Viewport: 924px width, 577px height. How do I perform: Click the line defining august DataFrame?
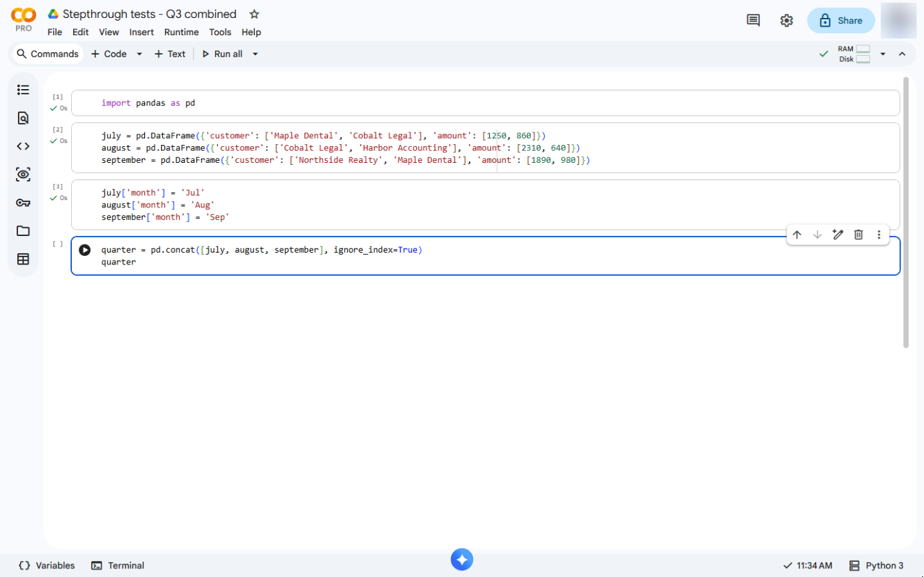click(341, 148)
